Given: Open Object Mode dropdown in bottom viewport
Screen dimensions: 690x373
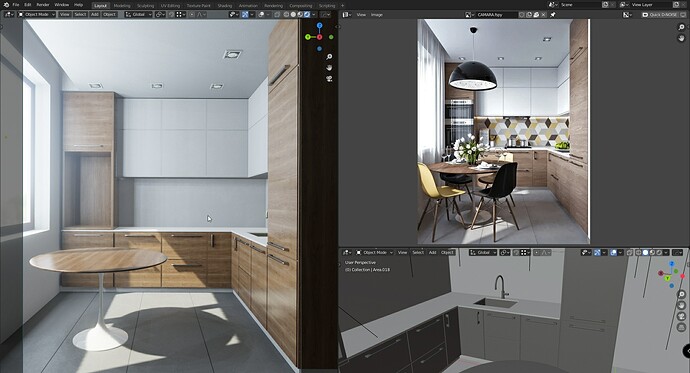Looking at the screenshot, I should pyautogui.click(x=374, y=252).
